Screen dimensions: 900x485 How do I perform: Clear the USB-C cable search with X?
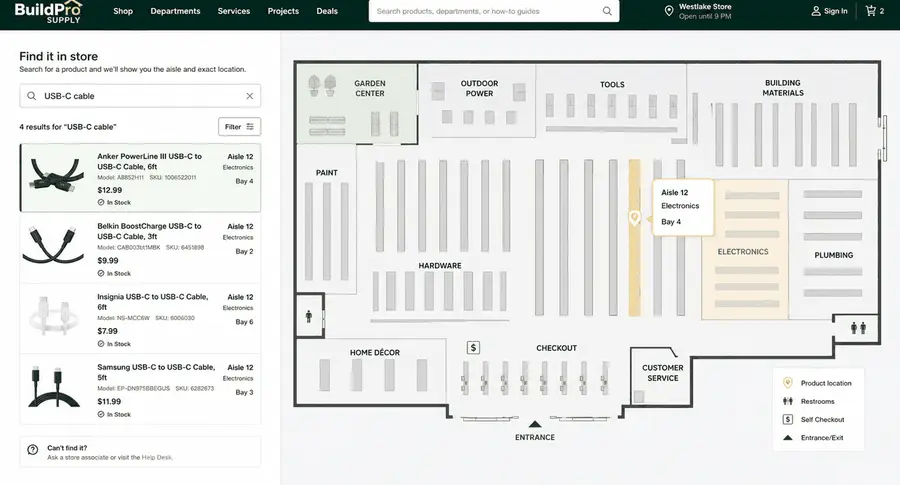point(250,96)
